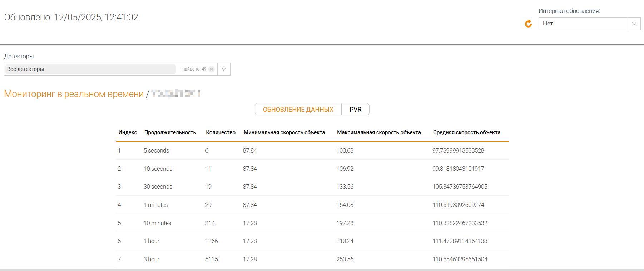Click the Количество column header

[x=221, y=132]
